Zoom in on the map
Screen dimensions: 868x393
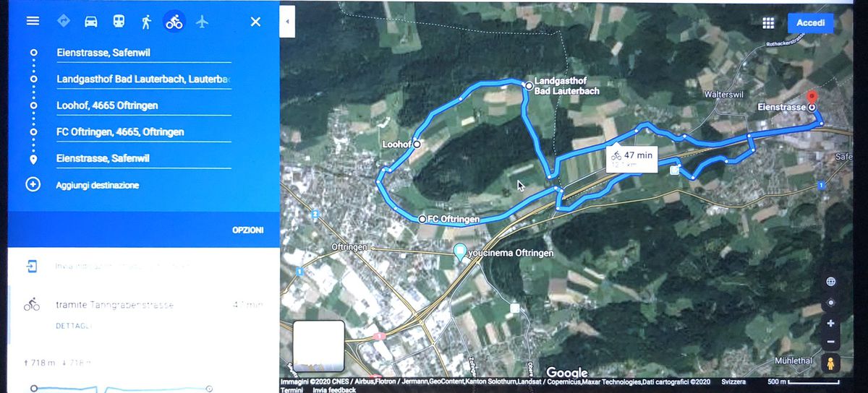[830, 324]
